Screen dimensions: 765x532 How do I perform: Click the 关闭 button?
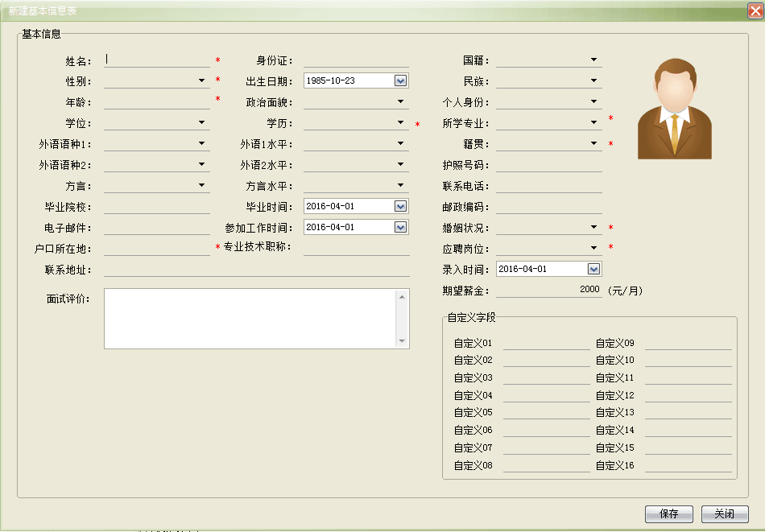[x=725, y=514]
